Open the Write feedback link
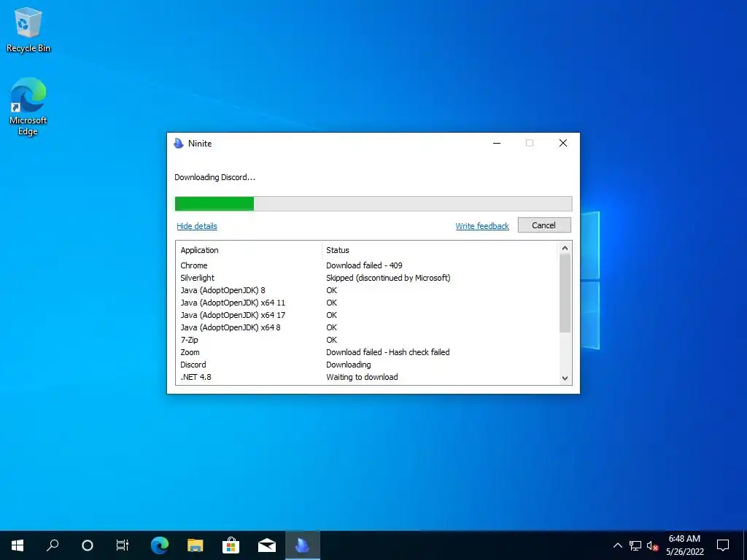 coord(482,226)
